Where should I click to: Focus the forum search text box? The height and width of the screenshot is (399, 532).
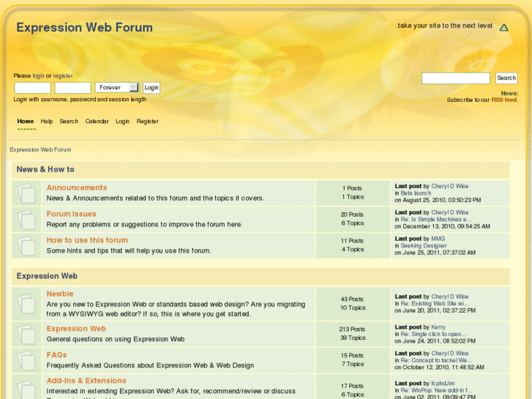456,78
